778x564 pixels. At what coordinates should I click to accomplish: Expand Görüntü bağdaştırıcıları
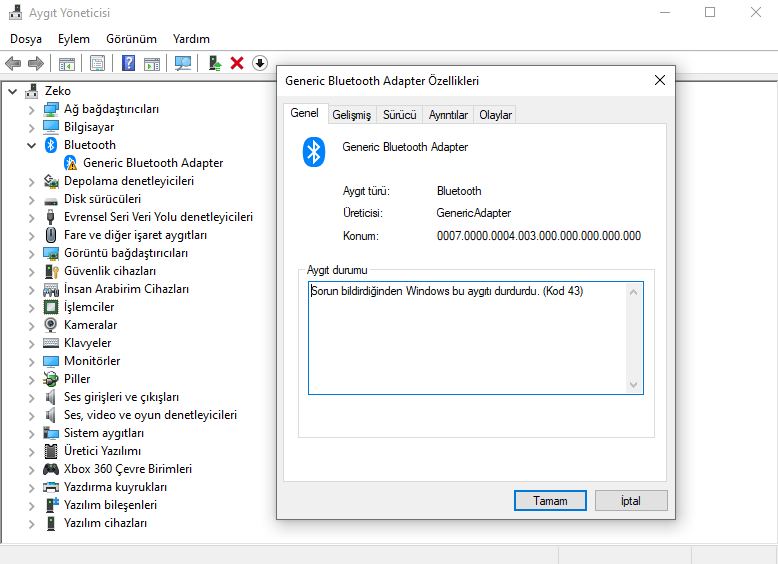point(31,253)
